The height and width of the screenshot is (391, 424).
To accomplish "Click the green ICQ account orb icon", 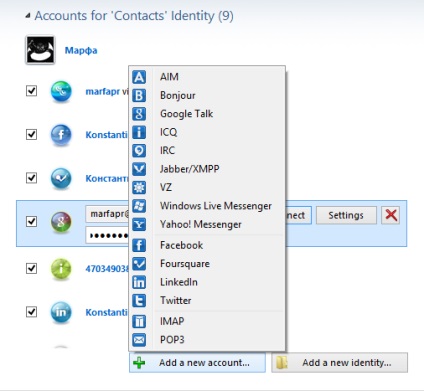I will pyautogui.click(x=61, y=269).
